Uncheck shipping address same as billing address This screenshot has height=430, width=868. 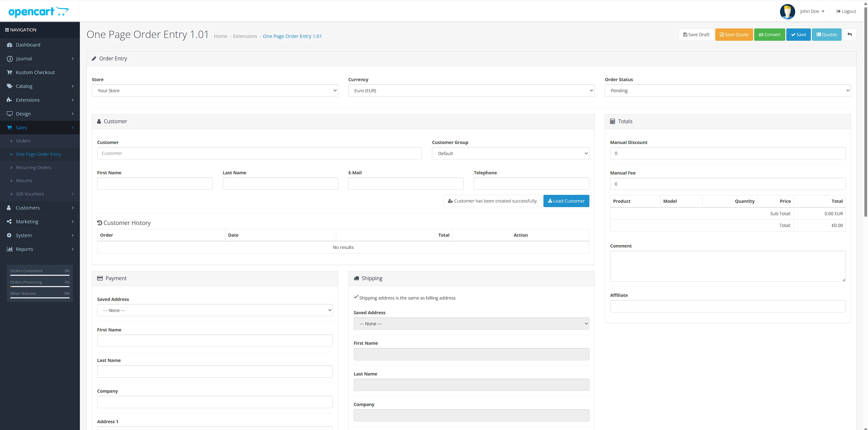point(356,297)
